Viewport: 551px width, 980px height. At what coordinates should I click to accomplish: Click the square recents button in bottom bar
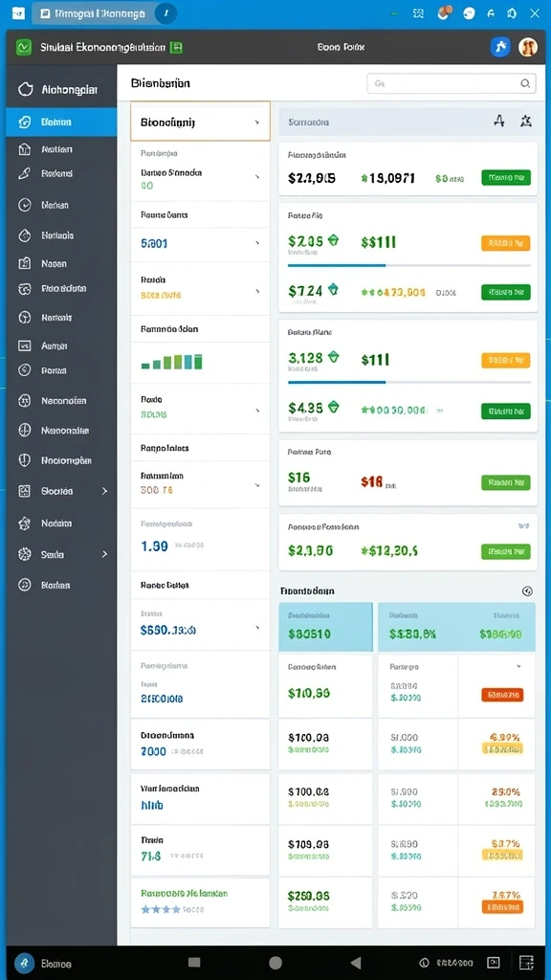point(194,963)
